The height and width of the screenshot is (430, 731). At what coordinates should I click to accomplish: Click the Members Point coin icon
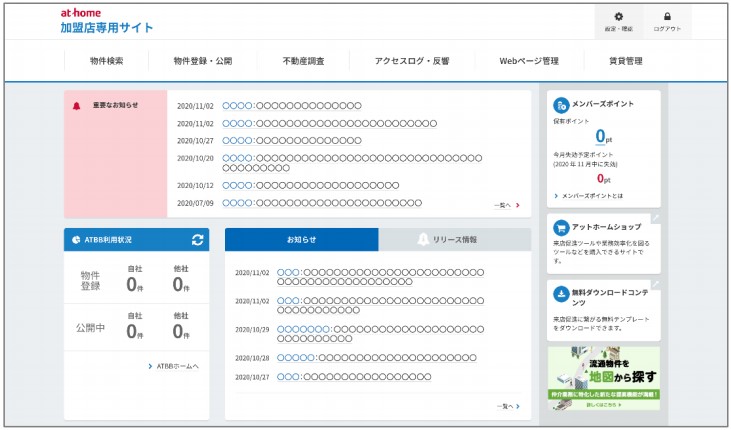(x=561, y=105)
